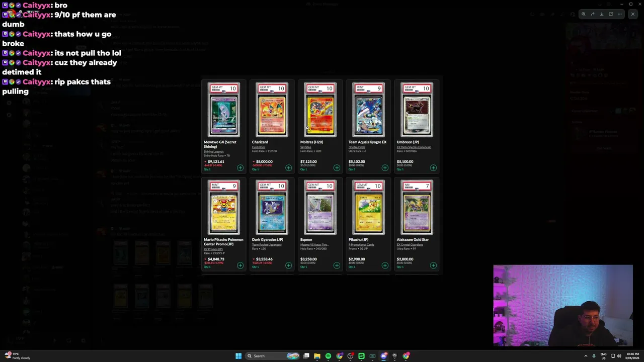Open Epic Games Launcher from taskbar
The image size is (644, 362).
[x=394, y=356]
